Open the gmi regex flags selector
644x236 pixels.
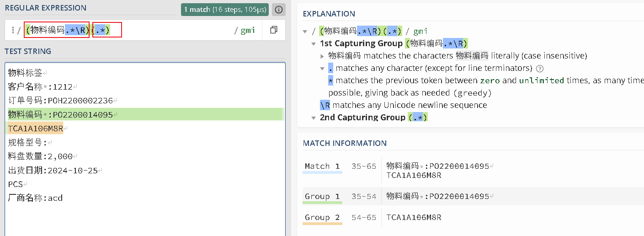coord(248,31)
